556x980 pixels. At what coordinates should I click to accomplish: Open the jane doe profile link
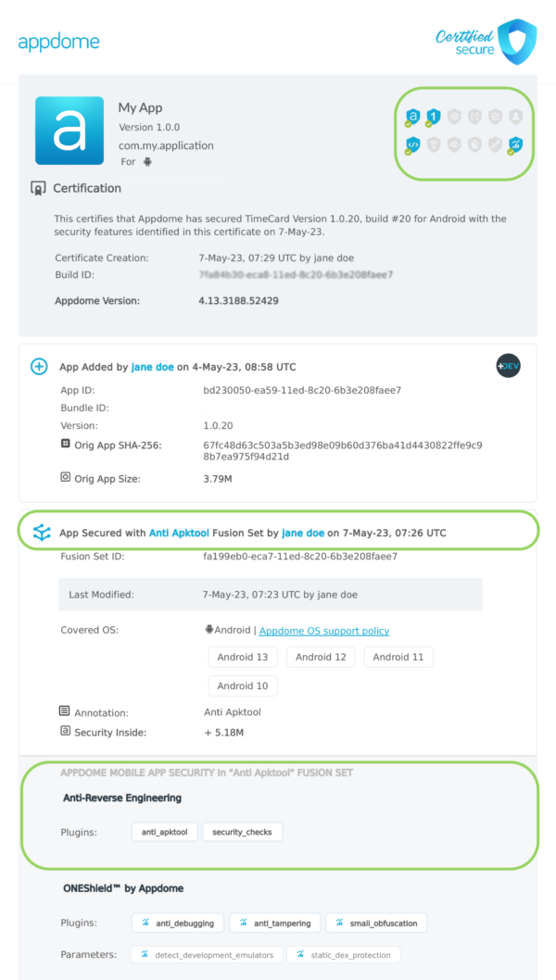pos(152,366)
